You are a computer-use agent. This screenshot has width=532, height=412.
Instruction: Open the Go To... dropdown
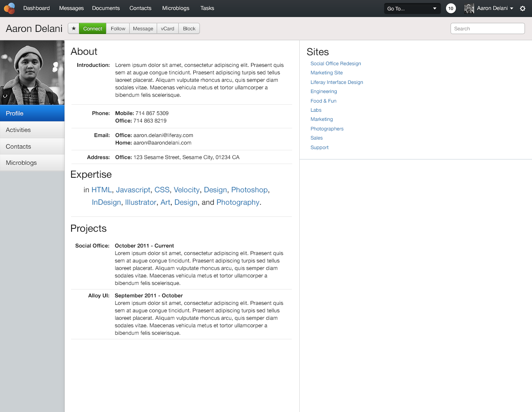pyautogui.click(x=412, y=8)
